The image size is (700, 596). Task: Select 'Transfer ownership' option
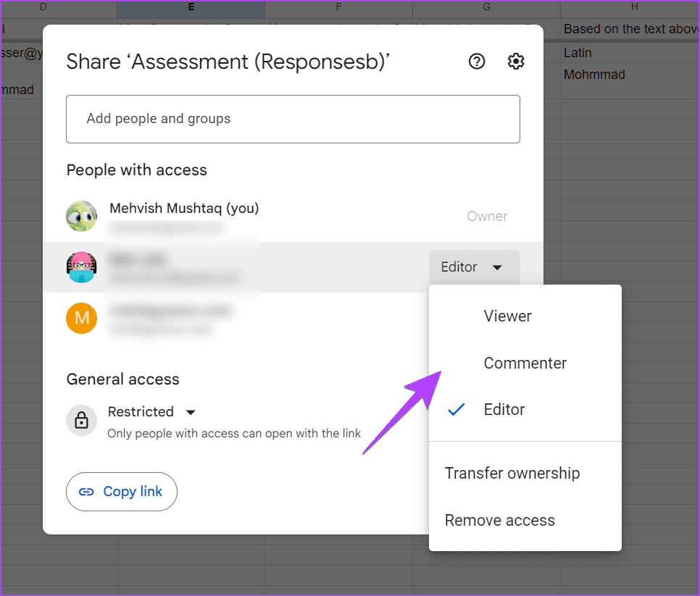[x=512, y=473]
